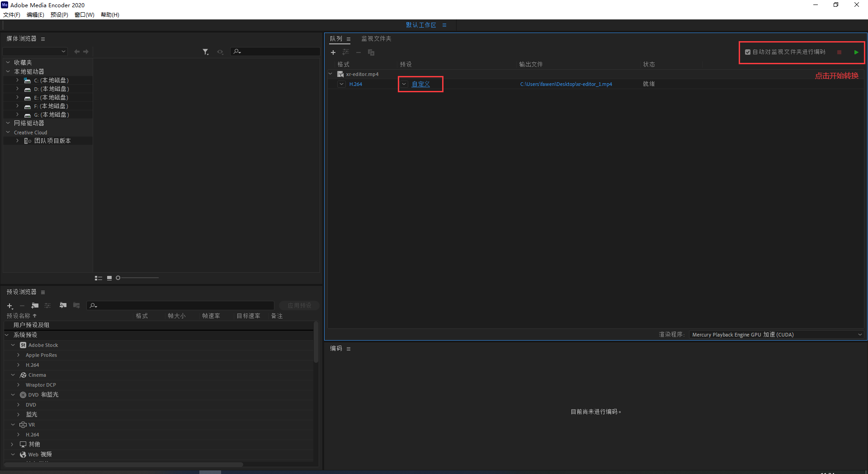
Task: Switch media browser to list view icon
Action: (98, 278)
